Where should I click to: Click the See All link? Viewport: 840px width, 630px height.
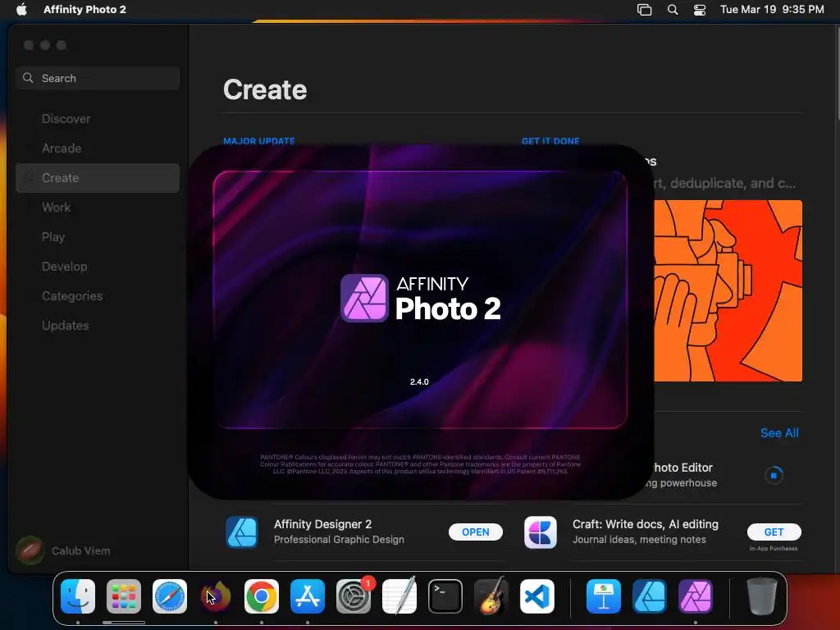click(779, 433)
